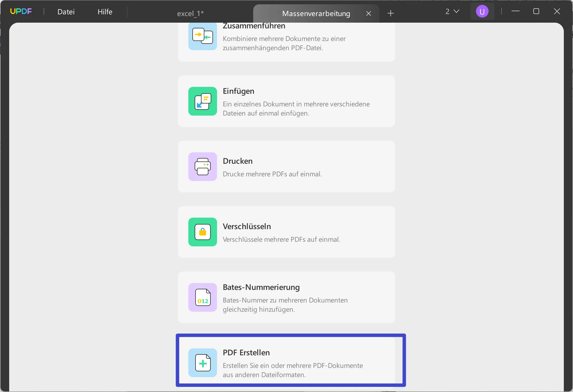This screenshot has width=573, height=392.
Task: Click the PDF Erstellen plus icon
Action: 203,363
